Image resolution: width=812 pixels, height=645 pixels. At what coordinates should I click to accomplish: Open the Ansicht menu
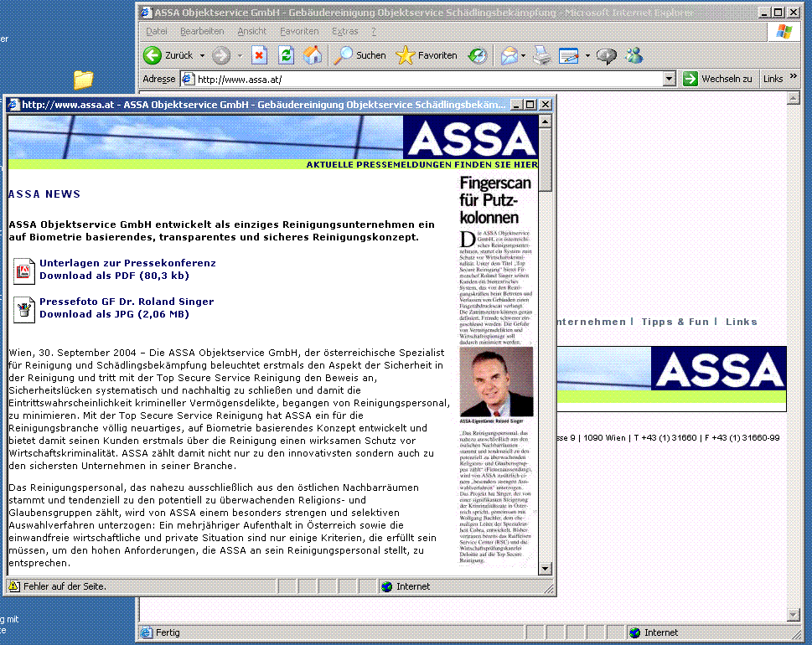pyautogui.click(x=251, y=31)
